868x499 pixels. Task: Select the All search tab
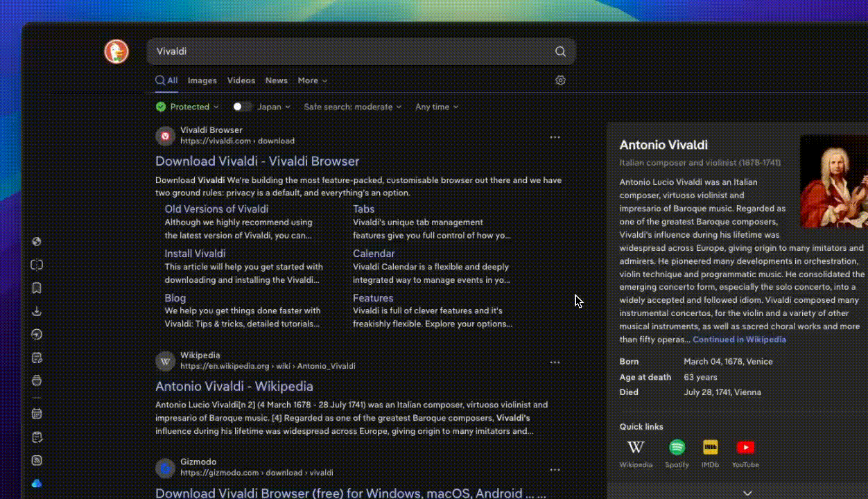coord(166,80)
